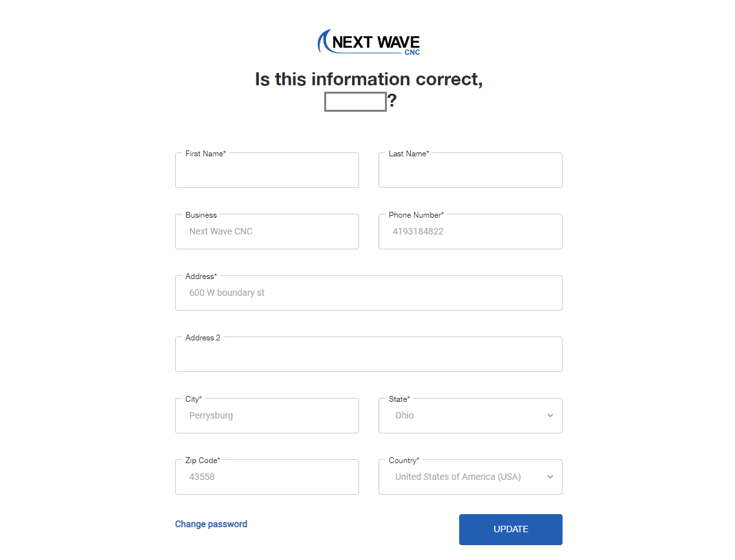Click the First Name field label
This screenshot has width=735, height=560.
pyautogui.click(x=205, y=154)
